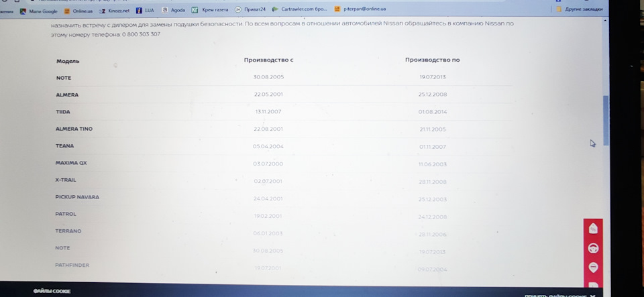Screen dimensions: 644x297
Task: Click ALMERA TINO end date 21.11.2005
Action: (433, 129)
